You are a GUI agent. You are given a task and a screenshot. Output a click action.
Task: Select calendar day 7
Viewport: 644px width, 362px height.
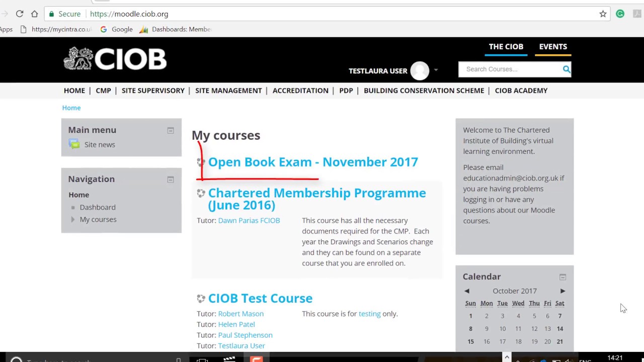[560, 316]
